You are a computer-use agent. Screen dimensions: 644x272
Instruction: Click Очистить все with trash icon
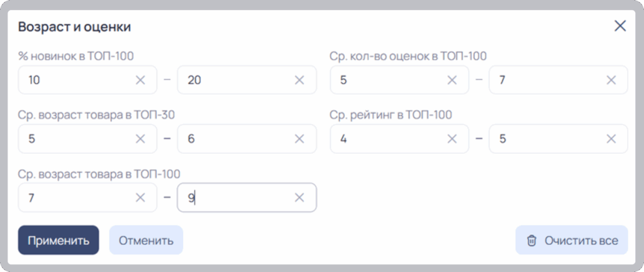572,240
